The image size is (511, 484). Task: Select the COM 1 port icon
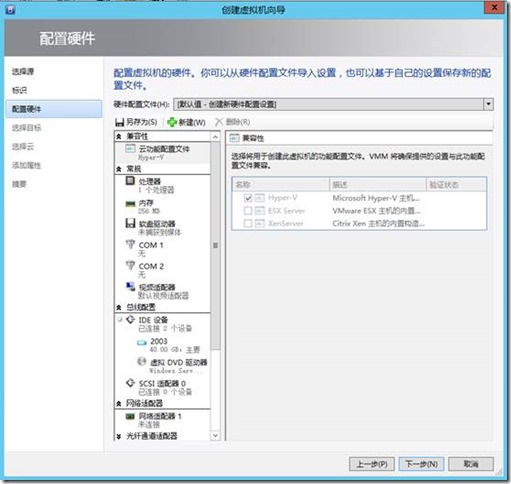pos(130,244)
